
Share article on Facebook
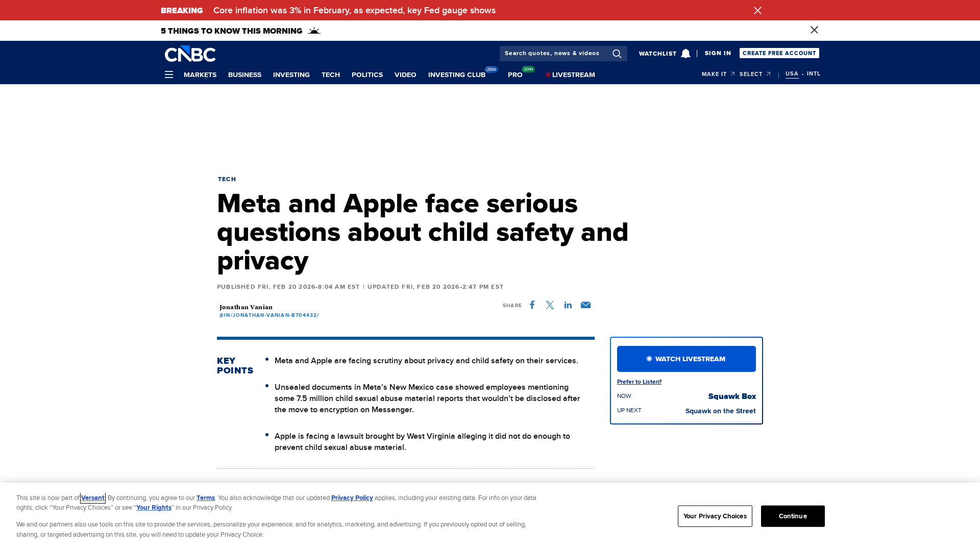coord(532,305)
